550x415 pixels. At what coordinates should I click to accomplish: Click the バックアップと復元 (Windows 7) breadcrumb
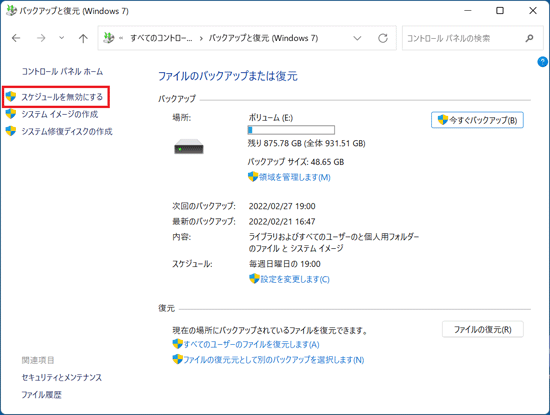pyautogui.click(x=263, y=38)
